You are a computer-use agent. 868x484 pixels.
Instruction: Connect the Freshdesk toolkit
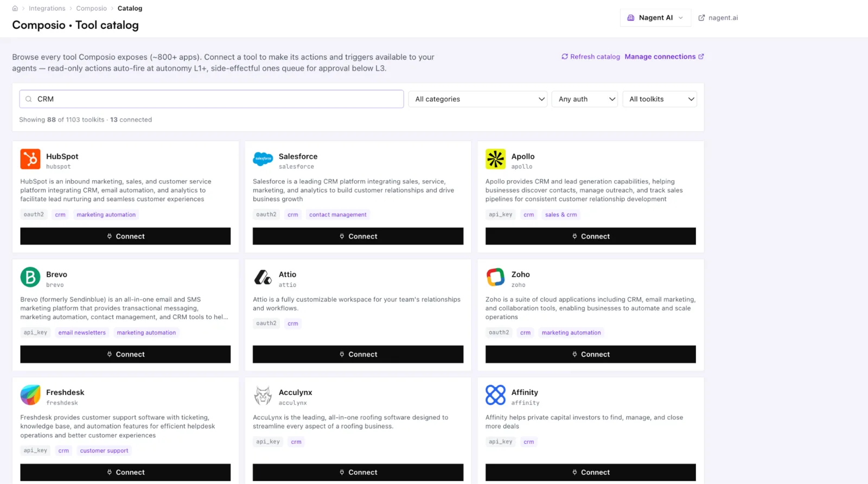click(125, 472)
